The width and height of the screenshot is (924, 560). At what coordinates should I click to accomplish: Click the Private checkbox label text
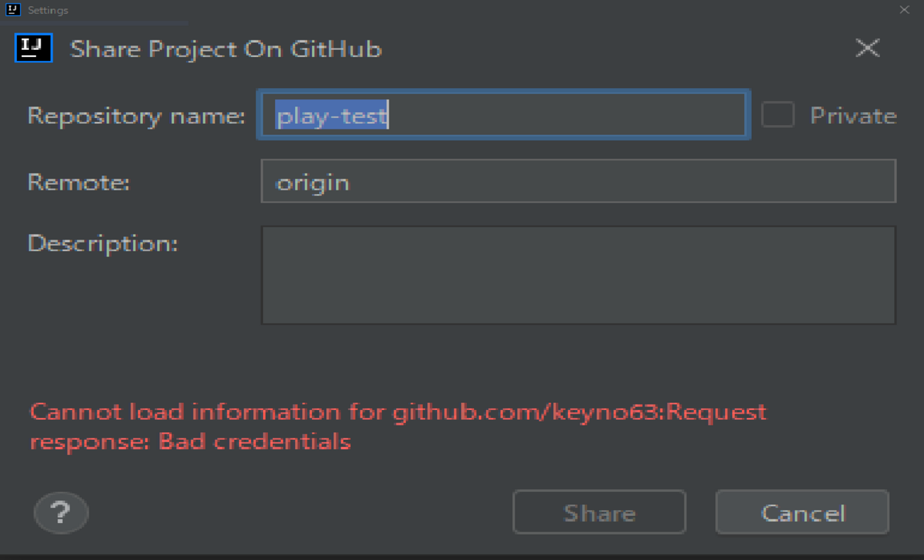pos(853,116)
